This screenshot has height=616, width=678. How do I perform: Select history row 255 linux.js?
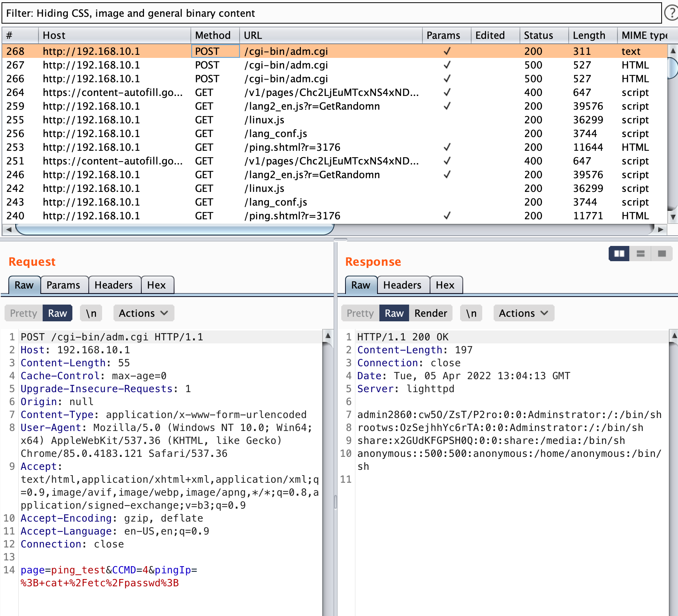[334, 120]
